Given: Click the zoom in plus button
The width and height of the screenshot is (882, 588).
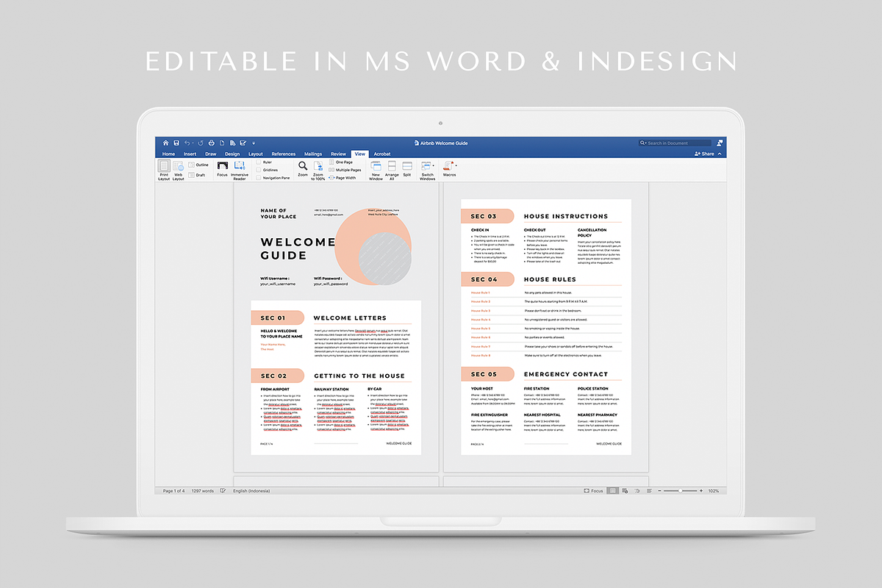Looking at the screenshot, I should (x=701, y=491).
